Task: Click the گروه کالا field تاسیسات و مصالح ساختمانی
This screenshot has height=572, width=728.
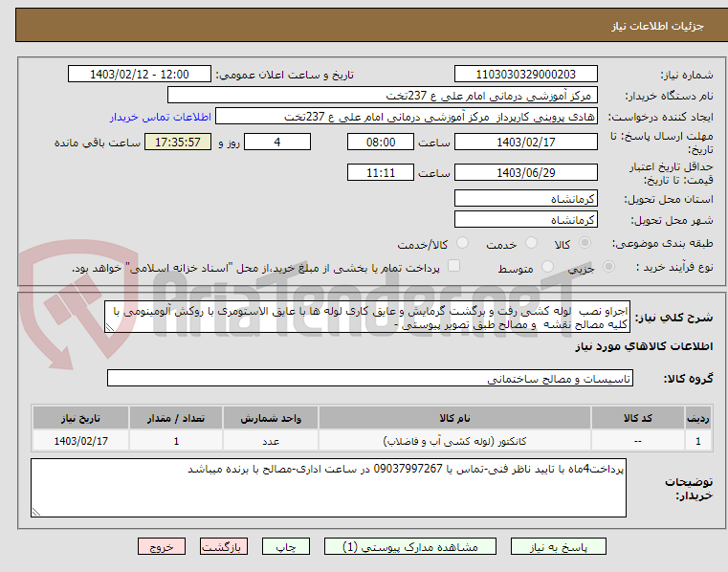Action: (370, 379)
